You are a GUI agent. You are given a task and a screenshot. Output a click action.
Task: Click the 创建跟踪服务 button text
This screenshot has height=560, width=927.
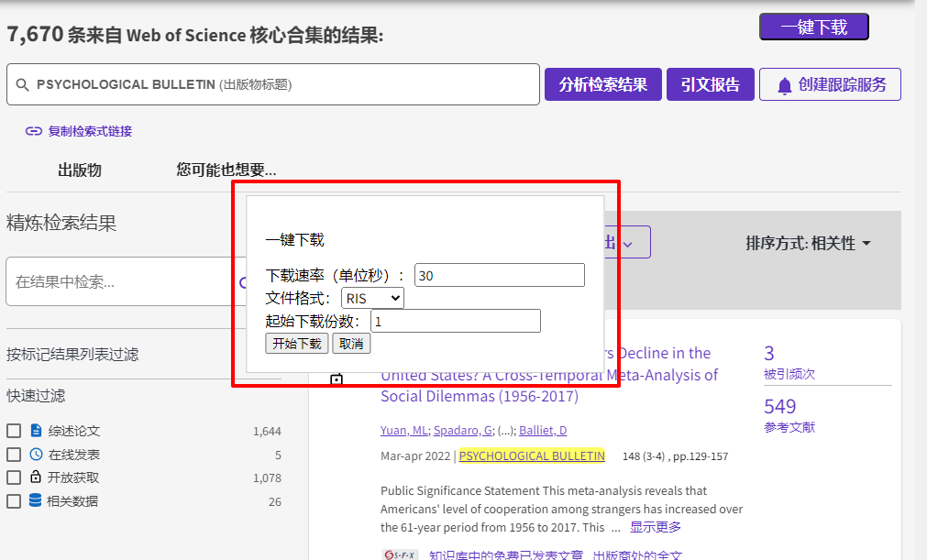(x=843, y=84)
